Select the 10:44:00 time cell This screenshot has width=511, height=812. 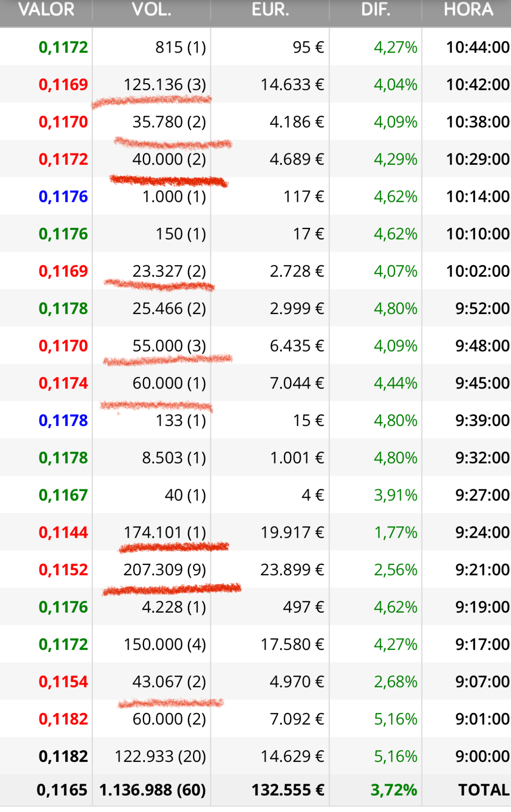[x=478, y=47]
